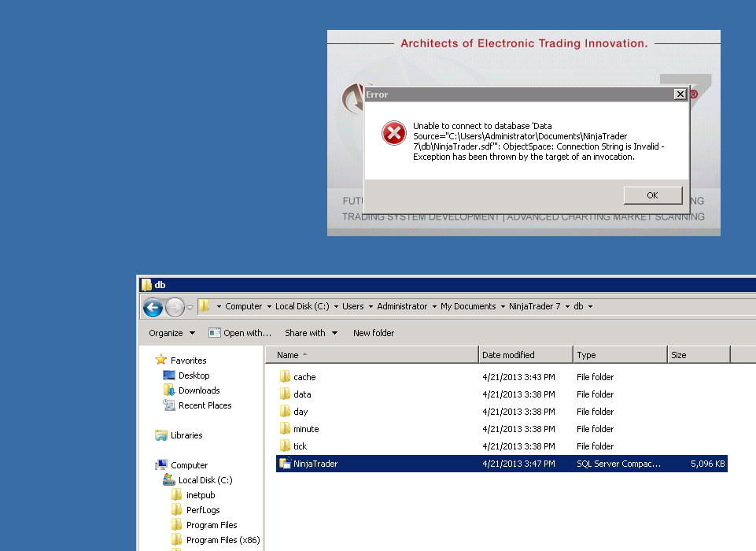The image size is (756, 551).
Task: Click the Downloads folder icon in sidebar
Action: pos(169,390)
